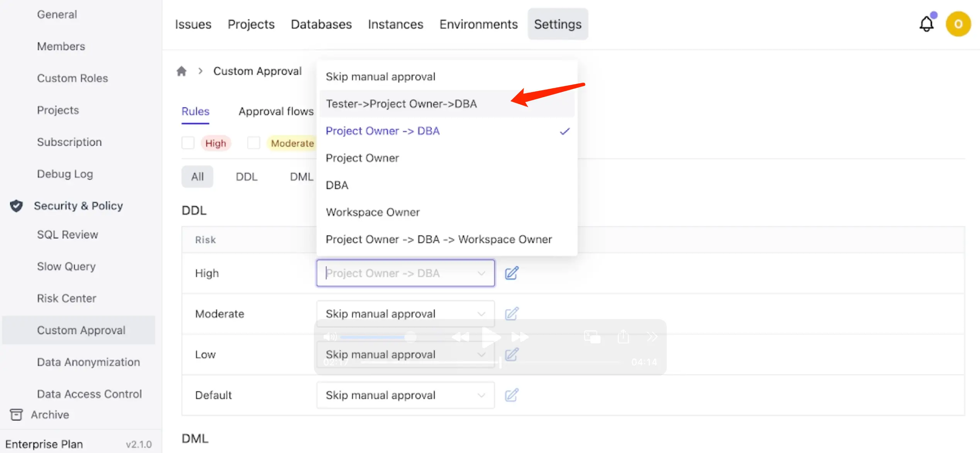Check the High risk filter checkbox
This screenshot has width=980, height=453.
coord(188,143)
